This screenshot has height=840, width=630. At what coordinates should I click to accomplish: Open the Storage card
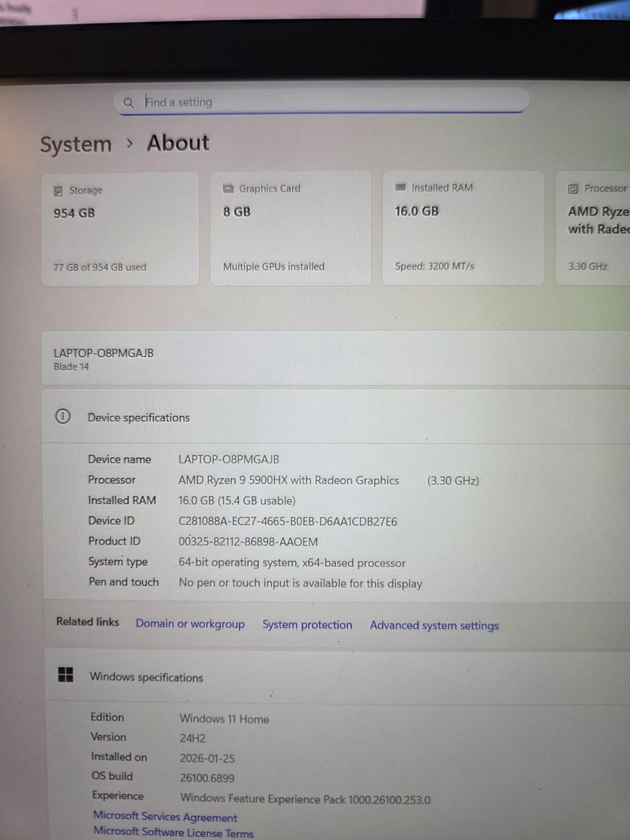[x=120, y=229]
